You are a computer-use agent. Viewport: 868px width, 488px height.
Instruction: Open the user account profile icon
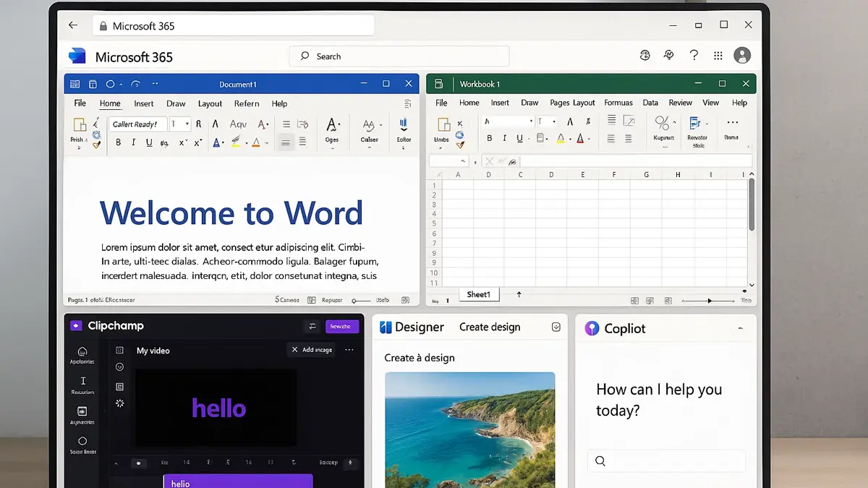[741, 56]
